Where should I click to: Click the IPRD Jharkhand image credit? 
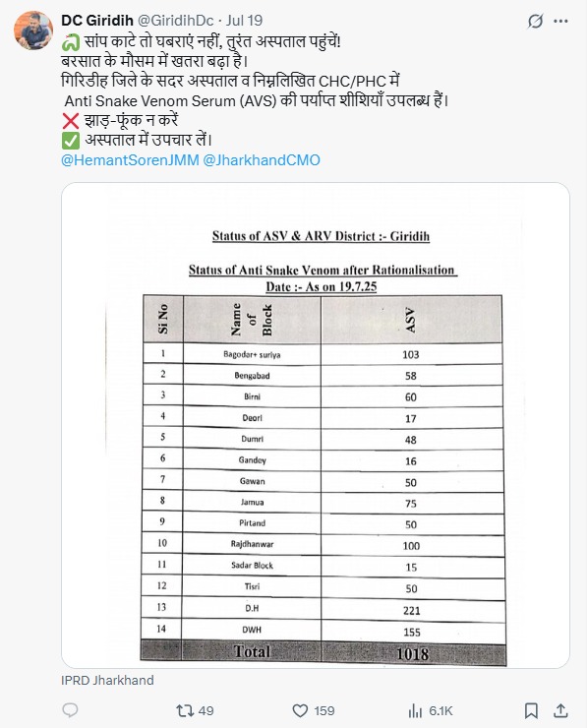[x=107, y=680]
